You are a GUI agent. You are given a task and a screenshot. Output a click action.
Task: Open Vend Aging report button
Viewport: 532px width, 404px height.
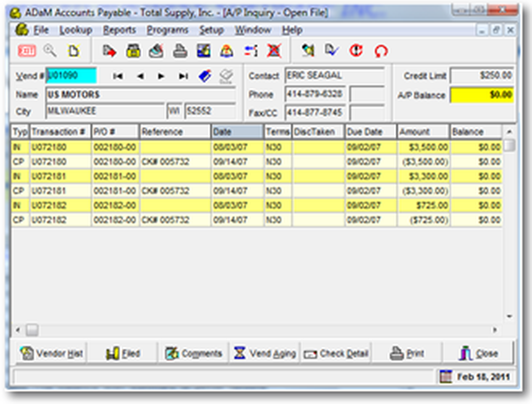point(265,353)
